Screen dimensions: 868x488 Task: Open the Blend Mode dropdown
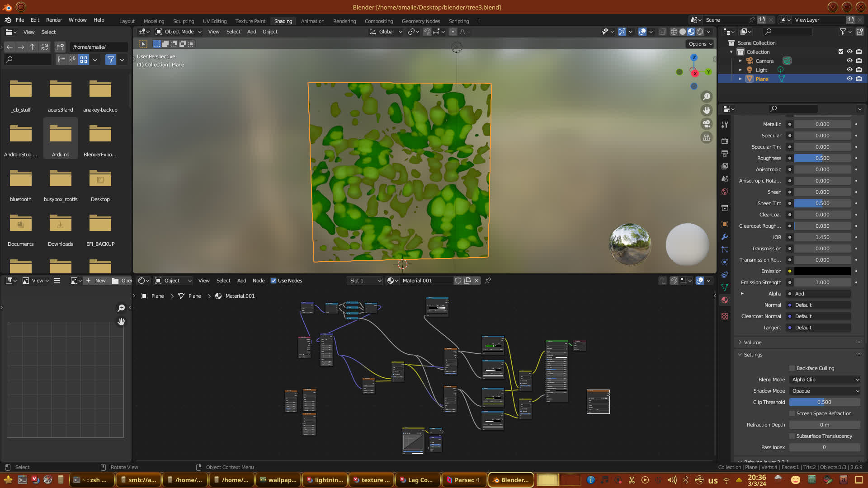[x=825, y=380]
